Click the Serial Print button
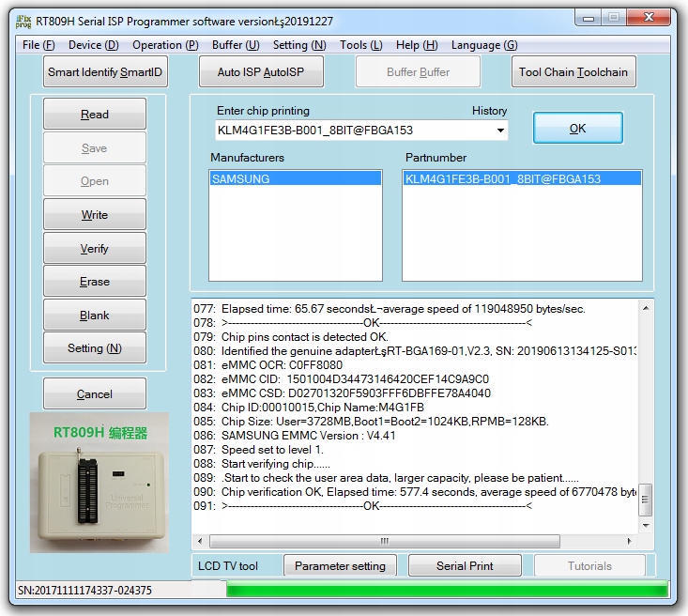Viewport: 688px width, 616px height. (465, 566)
